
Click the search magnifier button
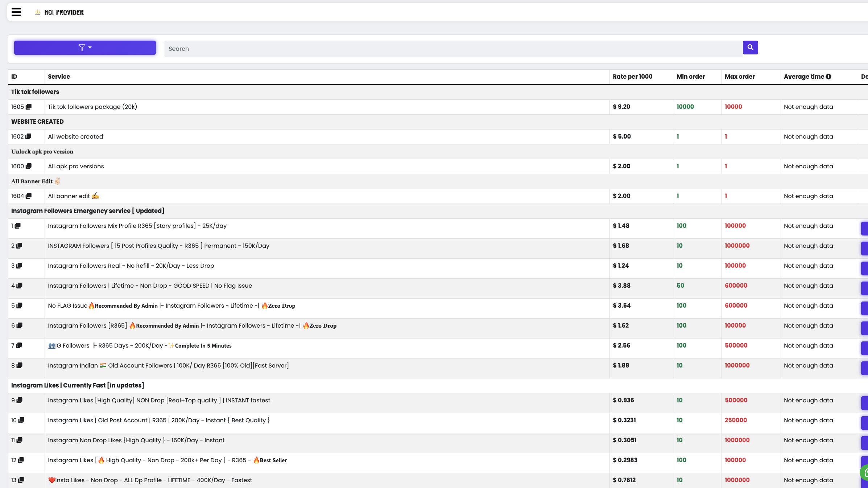tap(750, 48)
